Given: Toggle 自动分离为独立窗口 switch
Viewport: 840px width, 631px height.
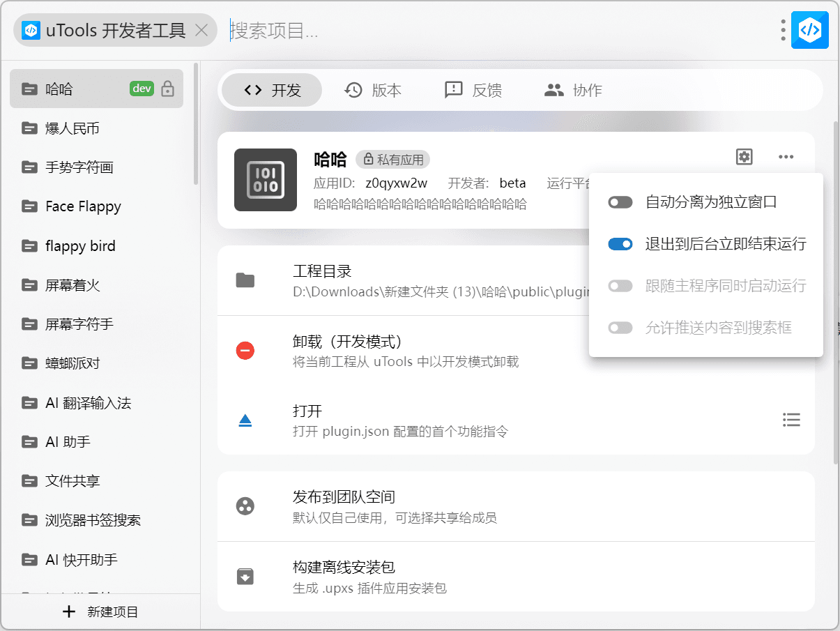Looking at the screenshot, I should pos(620,202).
